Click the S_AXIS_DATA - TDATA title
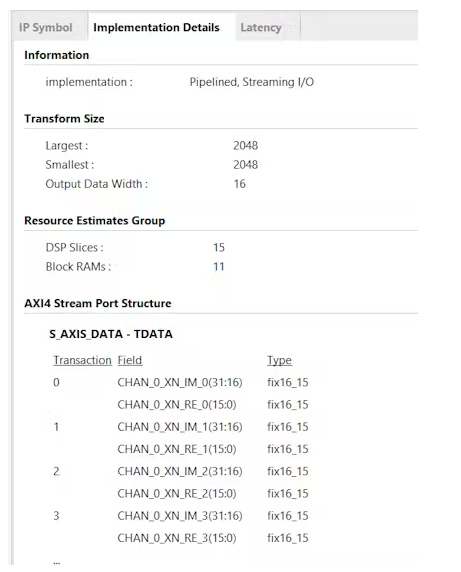461x572 pixels. [x=111, y=334]
